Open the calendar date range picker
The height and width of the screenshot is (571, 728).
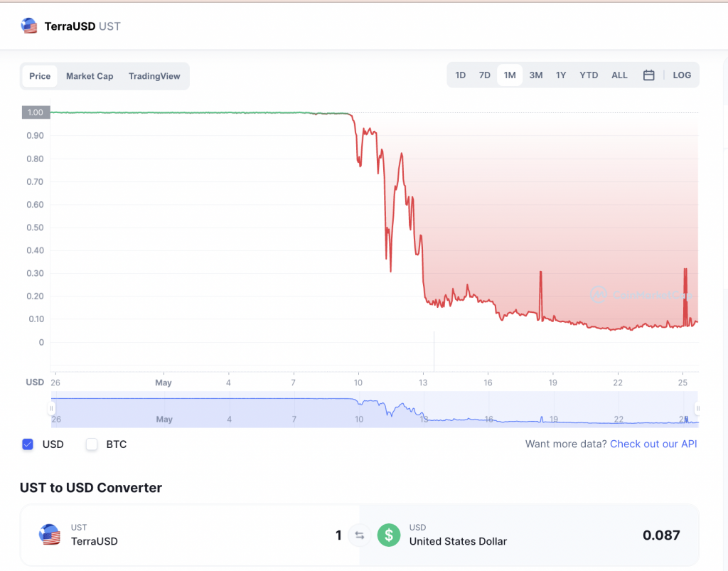(x=648, y=75)
